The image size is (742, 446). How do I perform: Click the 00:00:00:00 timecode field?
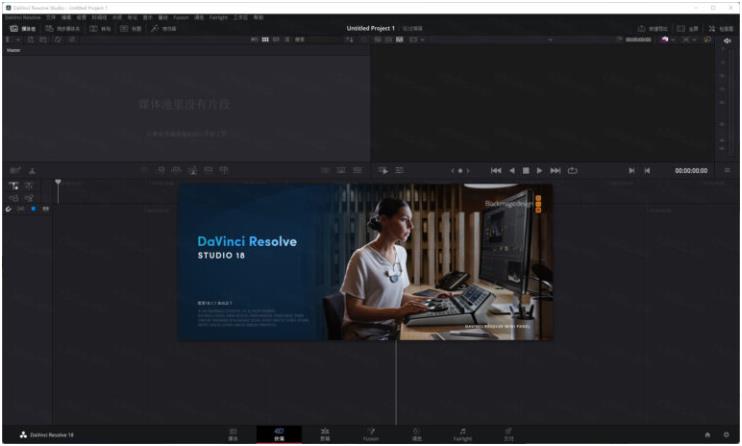click(691, 170)
